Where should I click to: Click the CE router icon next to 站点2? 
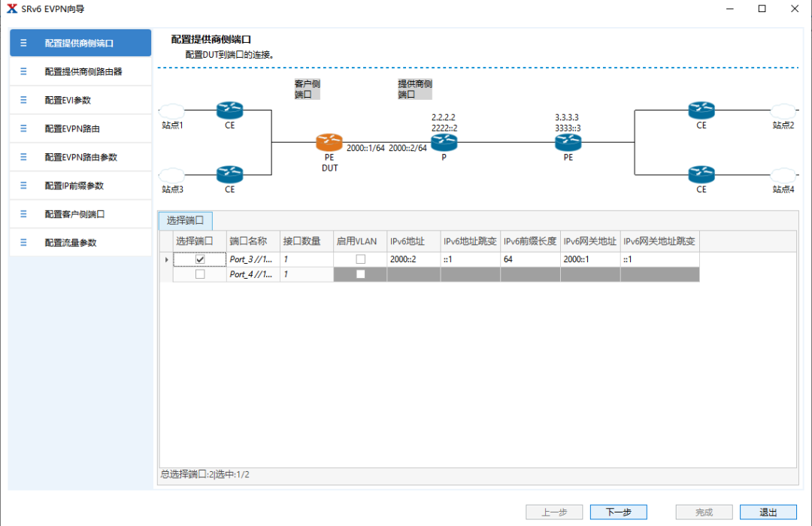701,110
